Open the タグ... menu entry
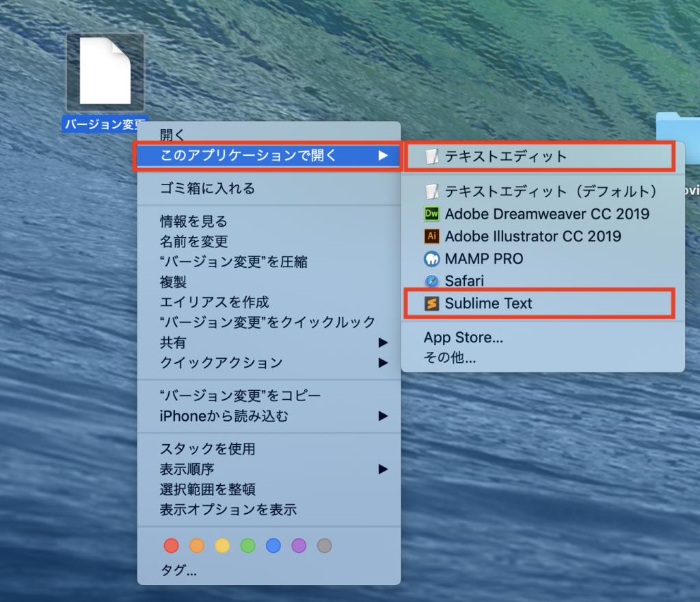This screenshot has height=602, width=700. 269,570
